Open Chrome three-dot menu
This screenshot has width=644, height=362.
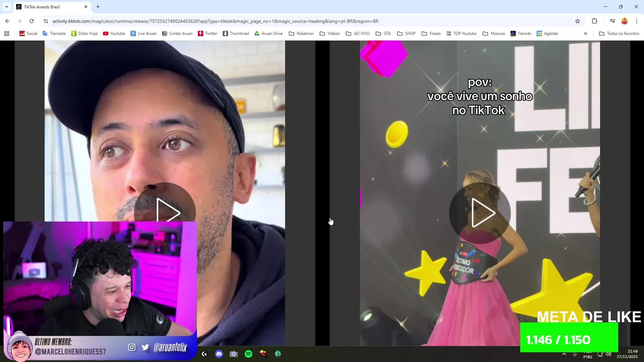point(637,21)
